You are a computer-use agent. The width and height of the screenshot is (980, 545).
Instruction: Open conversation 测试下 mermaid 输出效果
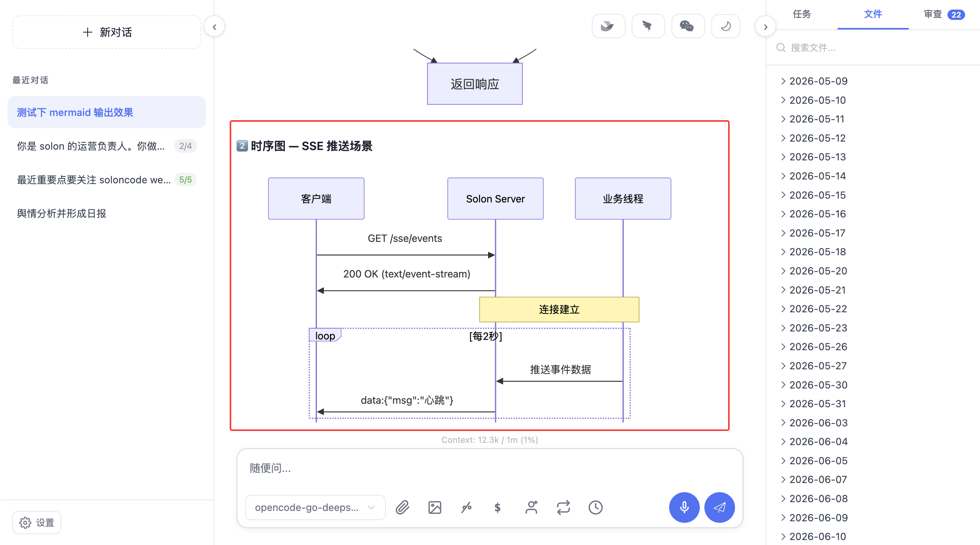[x=107, y=112]
